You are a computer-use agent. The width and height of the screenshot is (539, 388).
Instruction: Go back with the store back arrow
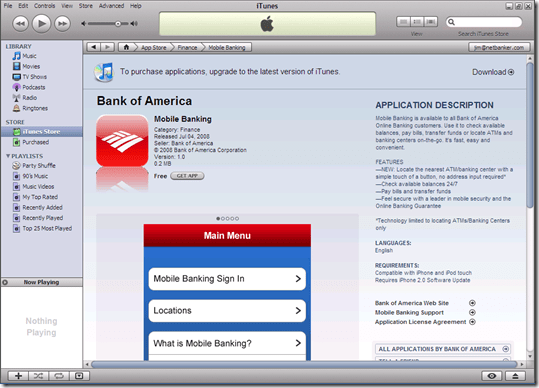coord(94,47)
